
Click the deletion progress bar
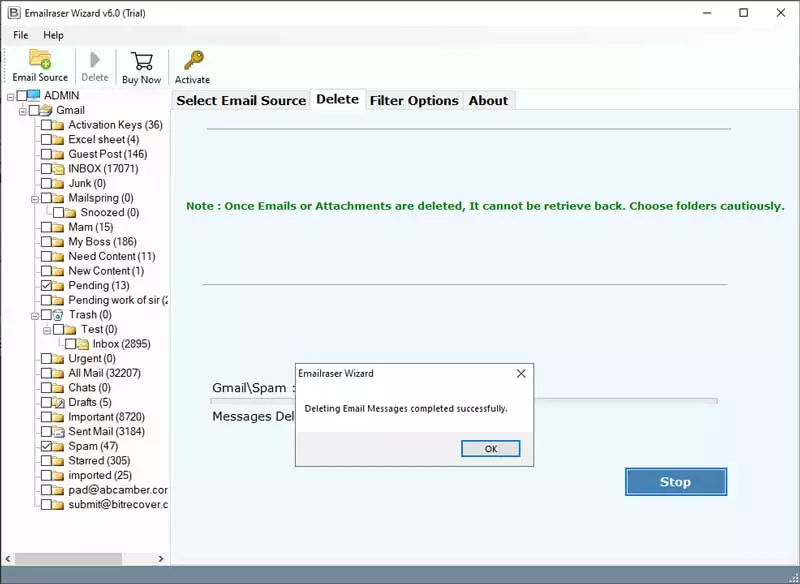[x=464, y=401]
